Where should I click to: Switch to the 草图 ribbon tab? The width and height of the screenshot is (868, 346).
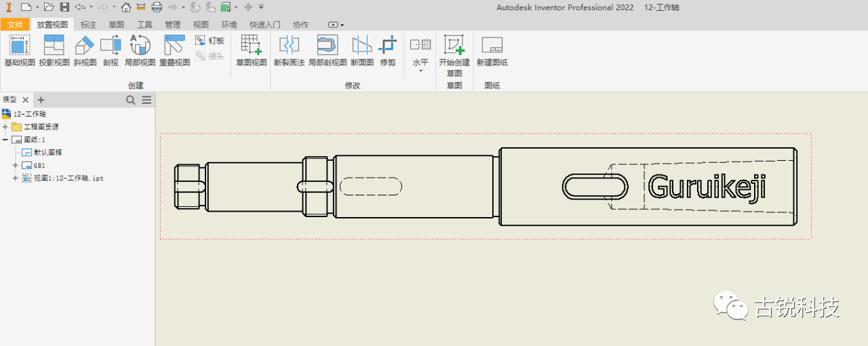pos(117,24)
